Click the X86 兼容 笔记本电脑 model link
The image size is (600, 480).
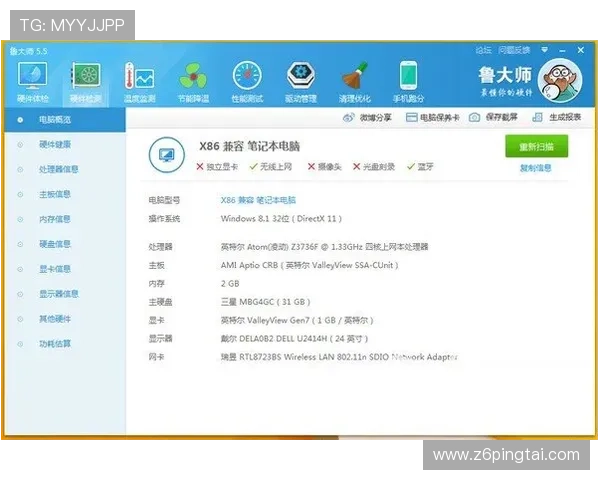[x=258, y=201]
